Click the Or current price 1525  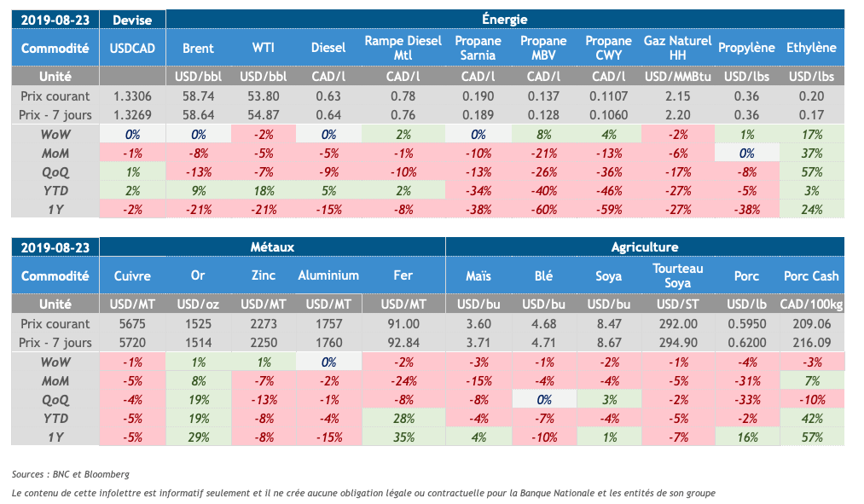199,325
